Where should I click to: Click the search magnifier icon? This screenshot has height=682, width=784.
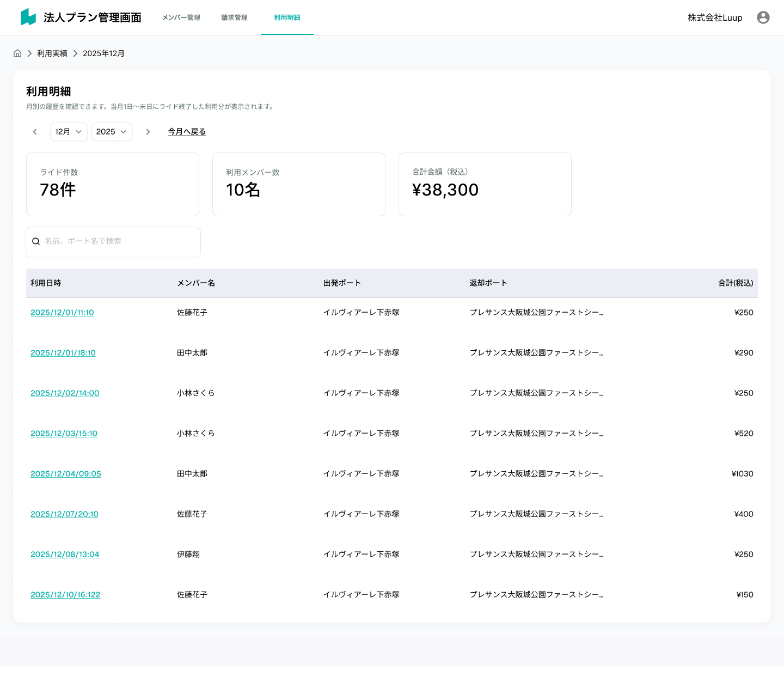click(x=36, y=241)
